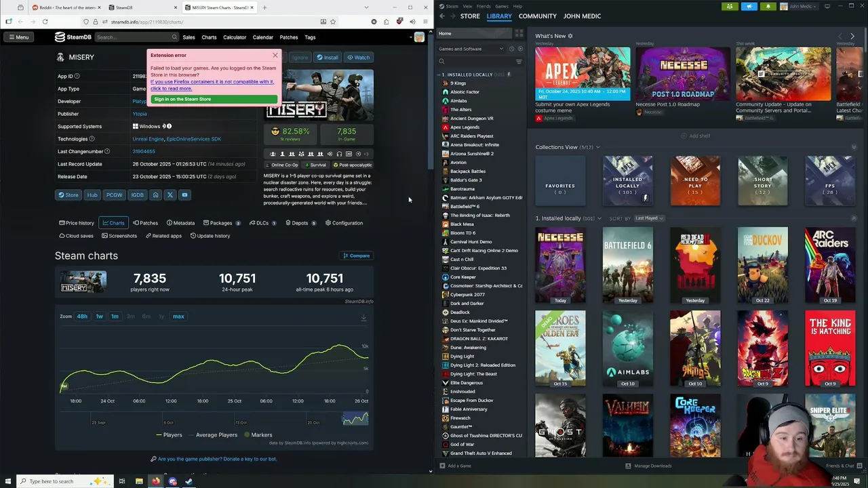
Task: Switch to the Metadata tab
Action: (x=180, y=223)
